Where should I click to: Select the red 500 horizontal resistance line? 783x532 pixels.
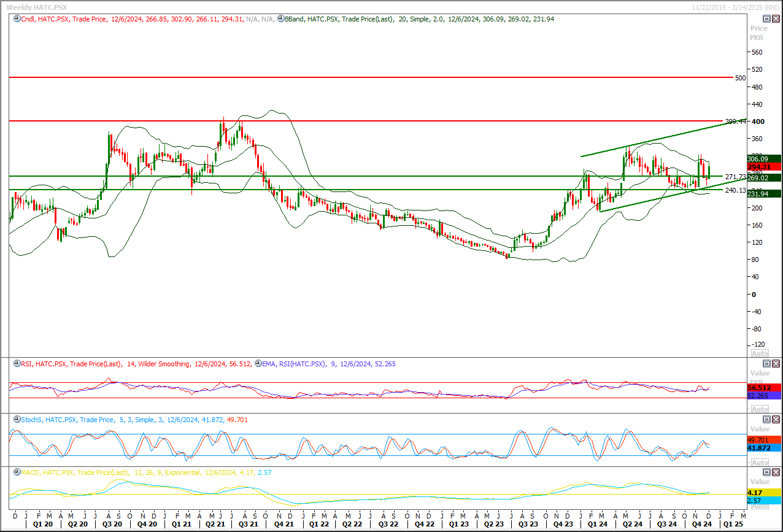(x=368, y=78)
